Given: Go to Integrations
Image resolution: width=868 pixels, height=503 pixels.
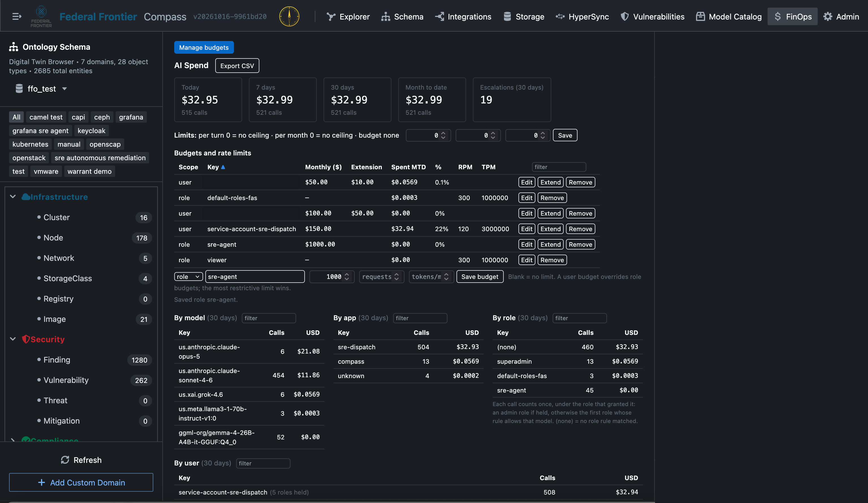Looking at the screenshot, I should point(463,16).
